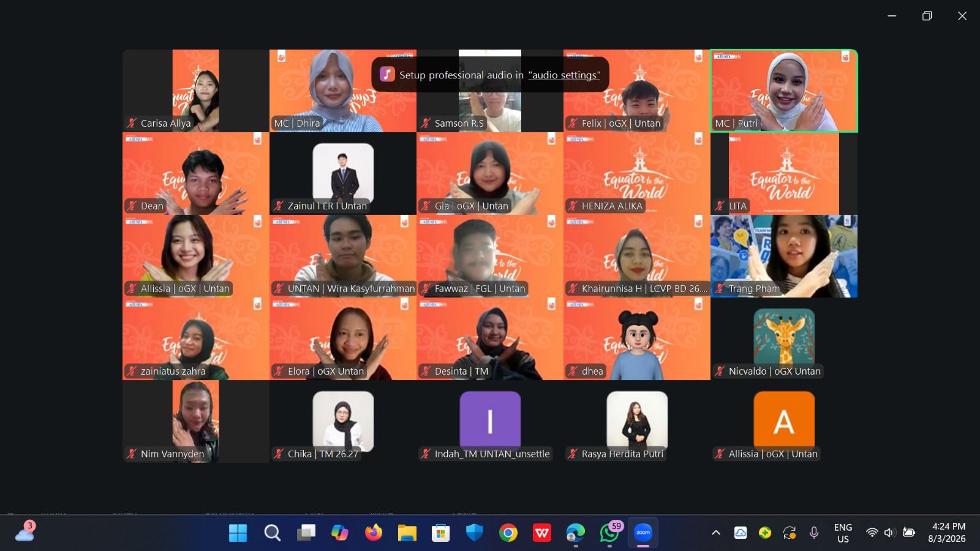Open File Explorer from taskbar
Screen dimensions: 980x551
(x=407, y=533)
